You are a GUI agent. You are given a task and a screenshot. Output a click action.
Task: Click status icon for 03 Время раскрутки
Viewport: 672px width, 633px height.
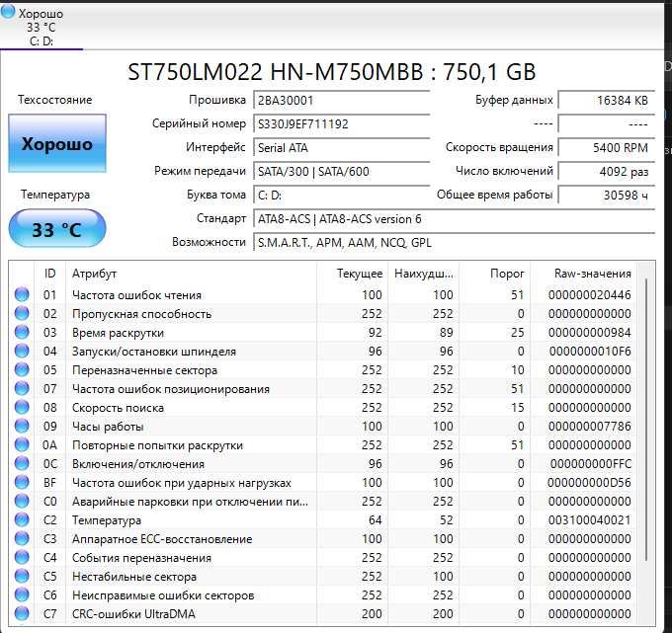pyautogui.click(x=22, y=333)
